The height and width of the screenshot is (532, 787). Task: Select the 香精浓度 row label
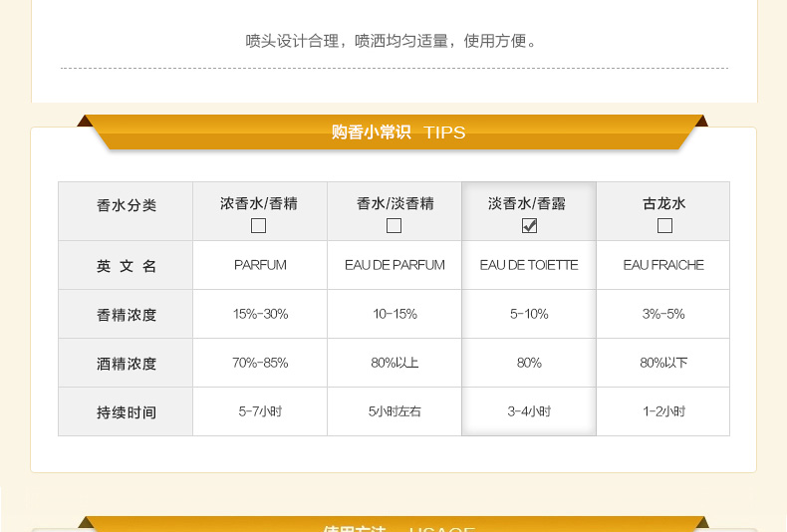[126, 315]
